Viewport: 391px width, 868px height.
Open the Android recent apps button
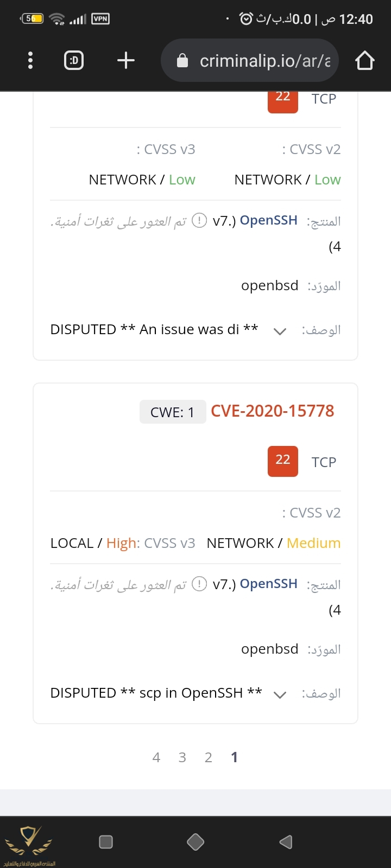point(106,841)
